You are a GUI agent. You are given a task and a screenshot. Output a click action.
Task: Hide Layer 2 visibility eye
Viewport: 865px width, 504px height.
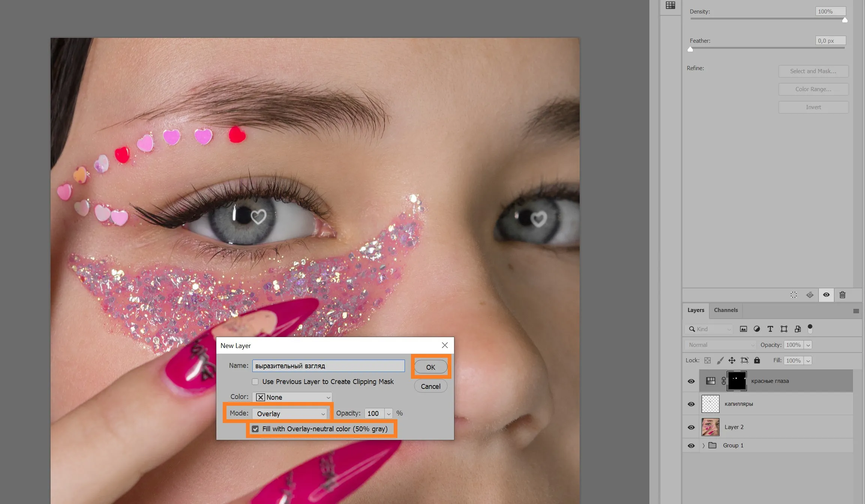tap(691, 427)
